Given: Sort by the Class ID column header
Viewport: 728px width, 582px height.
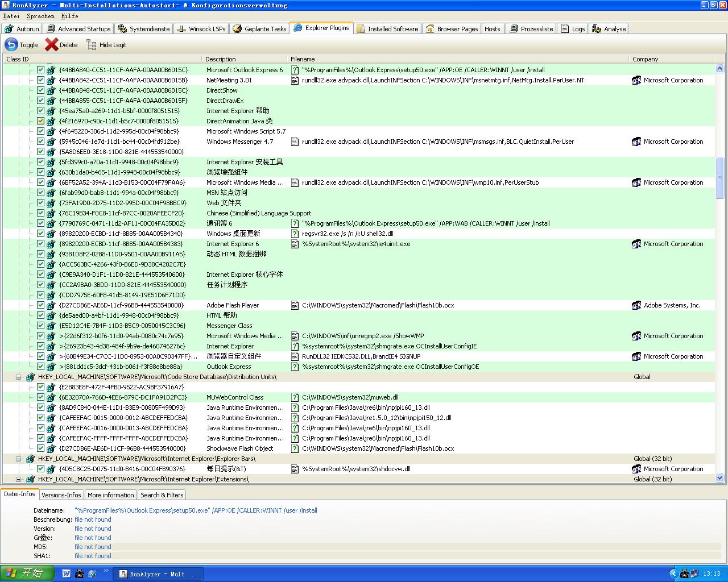Looking at the screenshot, I should pos(102,59).
